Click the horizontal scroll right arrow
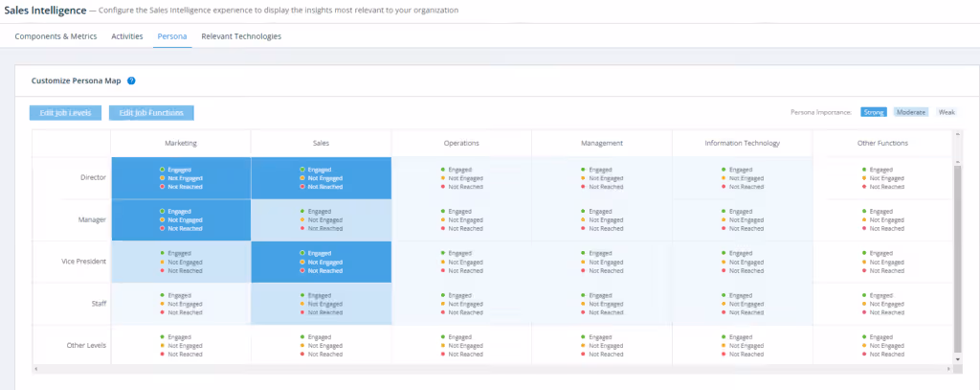The height and width of the screenshot is (390, 980). coord(949,369)
